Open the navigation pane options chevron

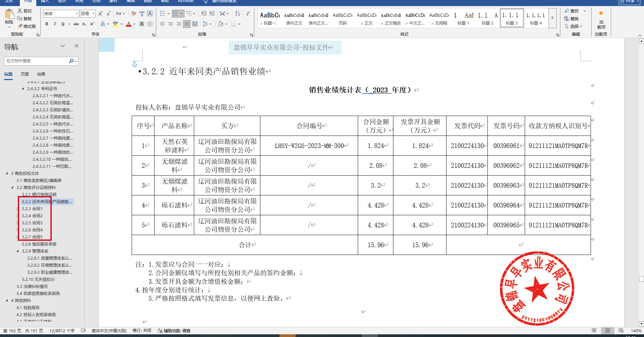point(62,46)
